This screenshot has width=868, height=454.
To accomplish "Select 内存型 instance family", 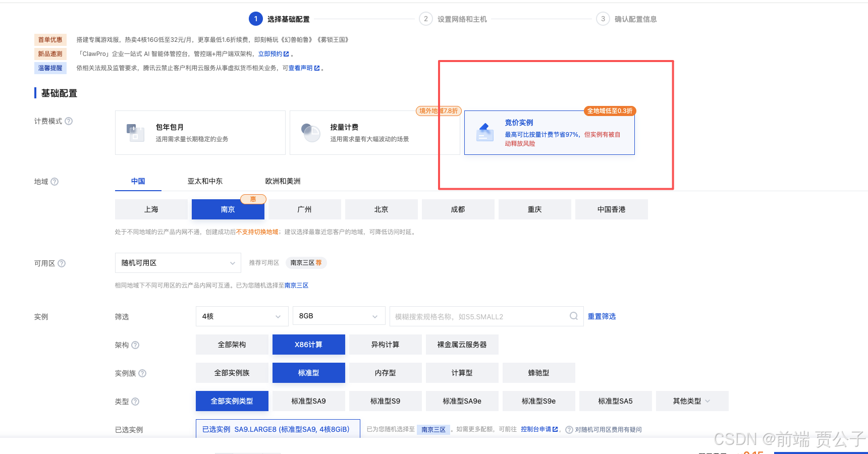I will (386, 373).
